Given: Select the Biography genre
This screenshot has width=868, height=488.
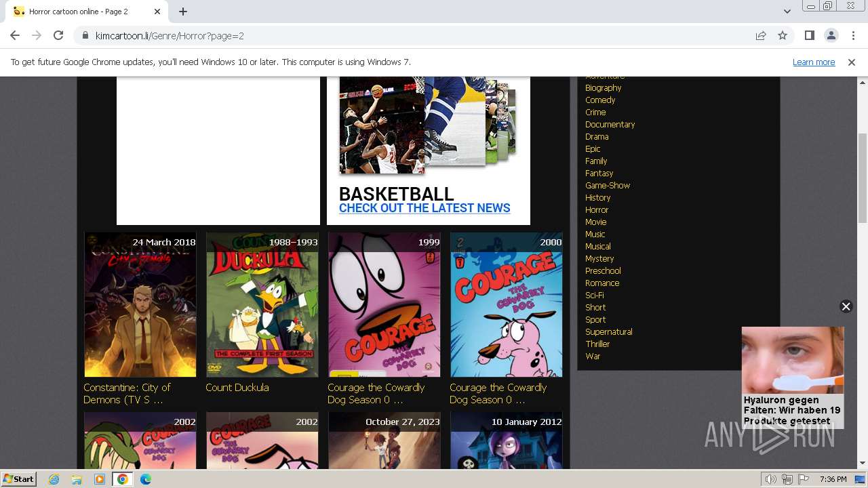Looking at the screenshot, I should pos(603,87).
